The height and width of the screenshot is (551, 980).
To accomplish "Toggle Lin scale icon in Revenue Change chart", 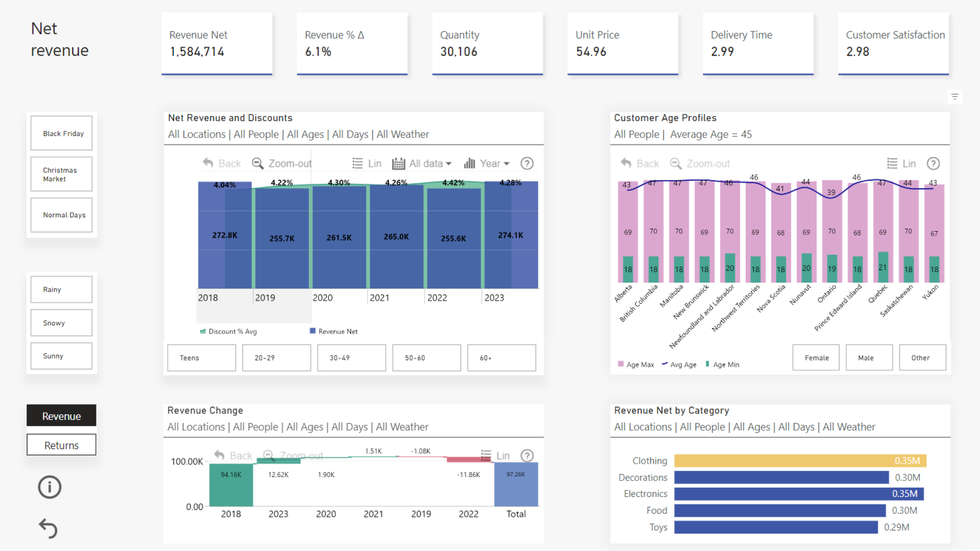I will coord(486,455).
